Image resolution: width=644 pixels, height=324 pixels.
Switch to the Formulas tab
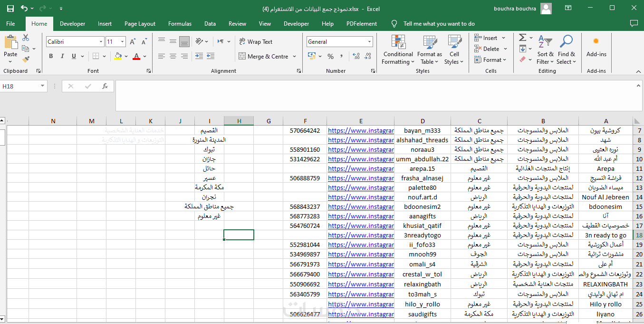[x=180, y=23]
